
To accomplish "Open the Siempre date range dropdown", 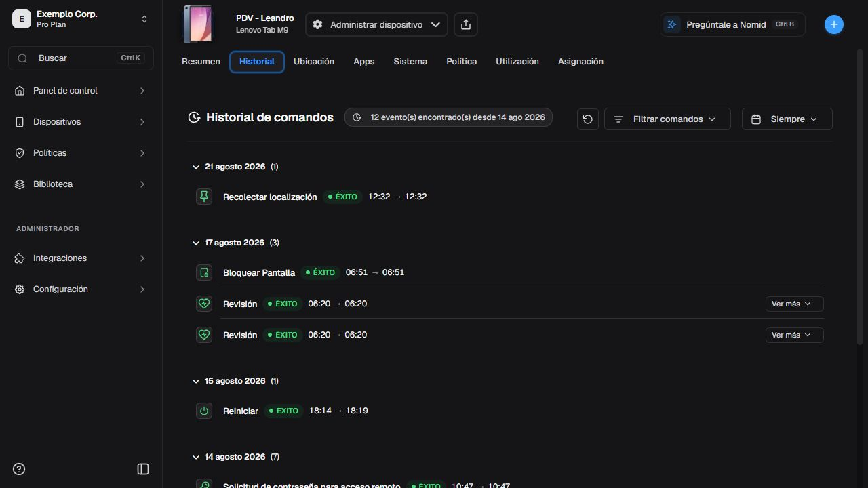I will click(787, 119).
